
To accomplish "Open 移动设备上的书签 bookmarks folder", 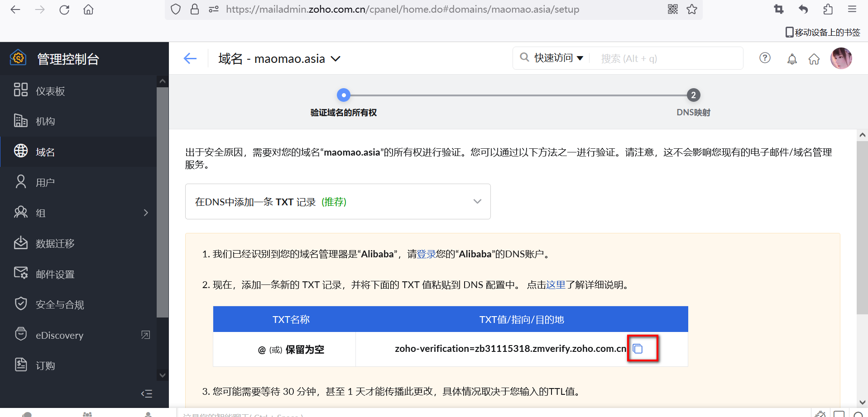I will pyautogui.click(x=823, y=32).
